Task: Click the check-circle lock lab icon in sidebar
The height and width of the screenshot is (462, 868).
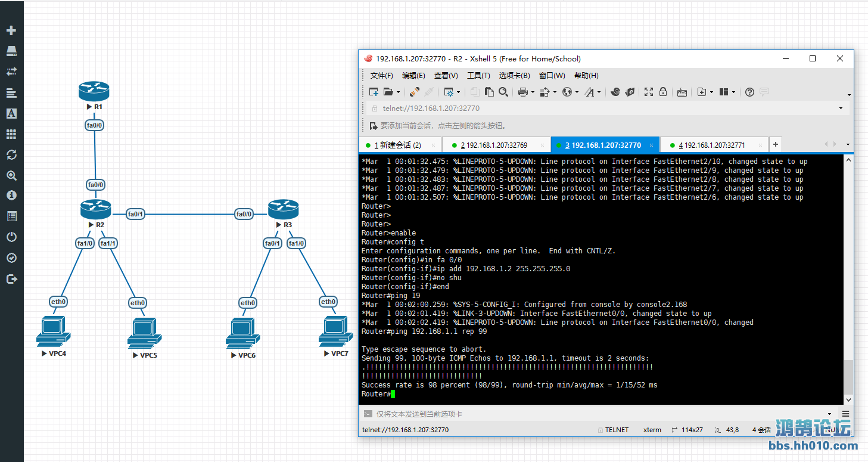Action: tap(11, 258)
